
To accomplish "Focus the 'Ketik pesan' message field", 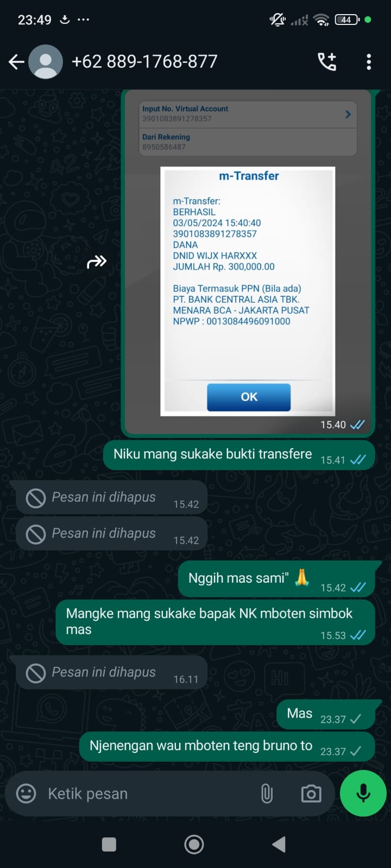I will pos(147,794).
